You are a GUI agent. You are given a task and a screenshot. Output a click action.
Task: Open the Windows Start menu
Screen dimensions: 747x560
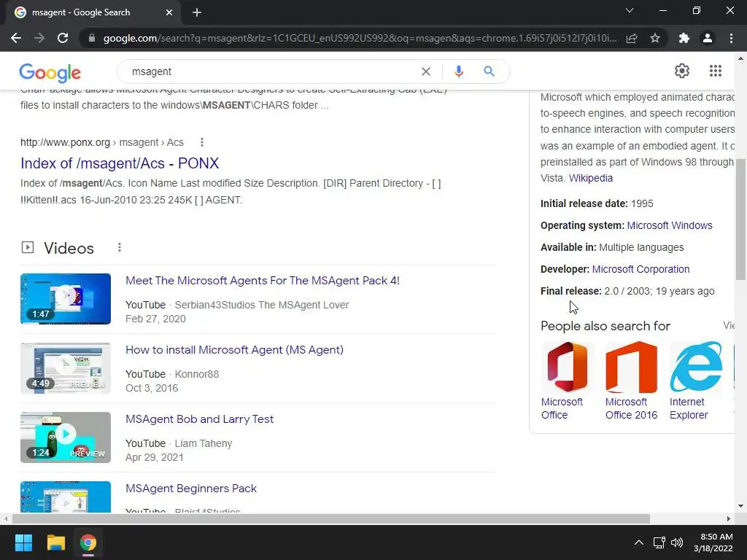[23, 542]
